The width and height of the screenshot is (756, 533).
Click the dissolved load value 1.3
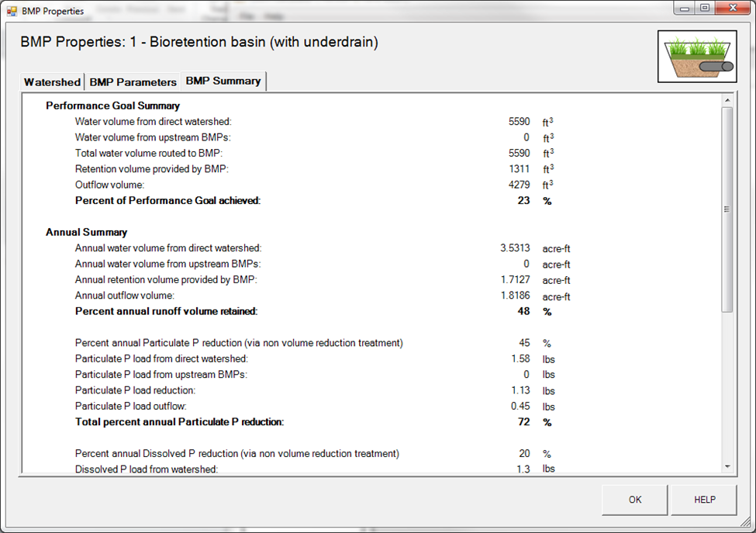pos(523,469)
